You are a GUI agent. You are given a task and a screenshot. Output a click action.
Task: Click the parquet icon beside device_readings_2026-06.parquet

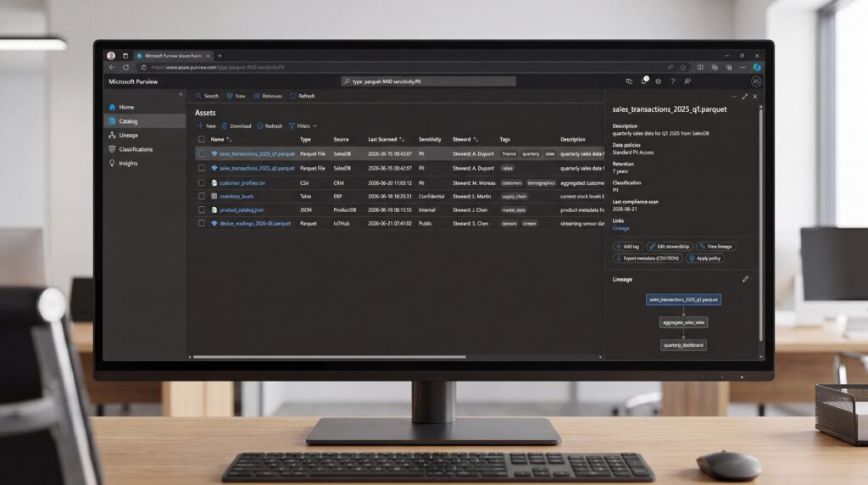point(214,223)
